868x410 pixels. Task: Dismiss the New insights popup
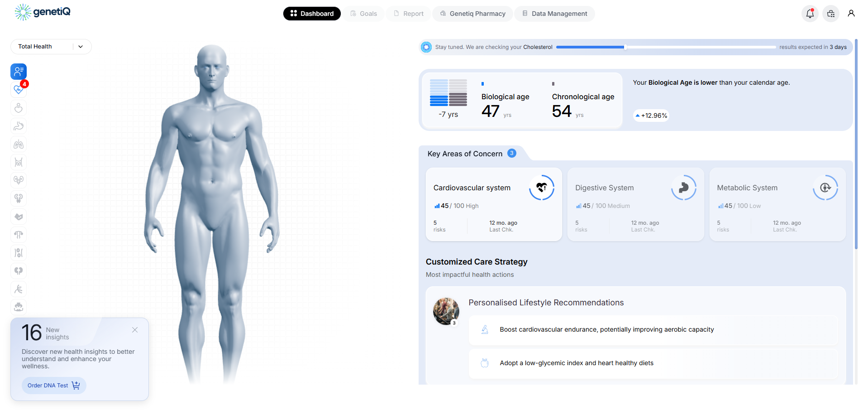[135, 330]
